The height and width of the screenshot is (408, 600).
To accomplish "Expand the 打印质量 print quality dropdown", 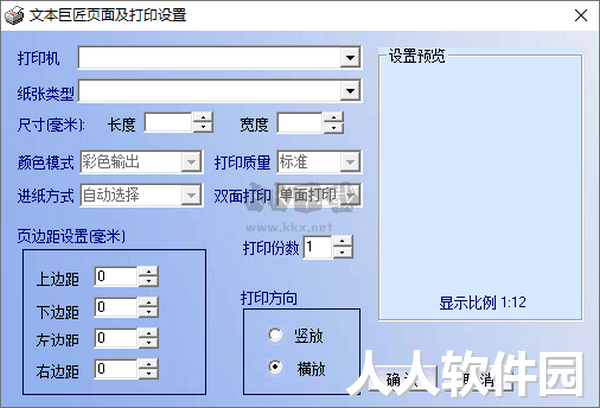I will coord(350,162).
